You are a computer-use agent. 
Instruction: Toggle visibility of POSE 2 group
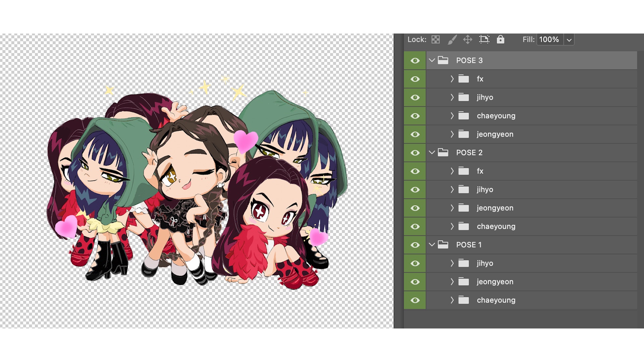415,153
